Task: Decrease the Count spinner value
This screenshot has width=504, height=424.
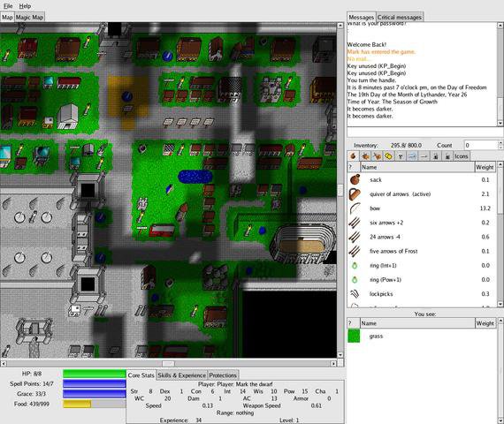Action: 500,148
